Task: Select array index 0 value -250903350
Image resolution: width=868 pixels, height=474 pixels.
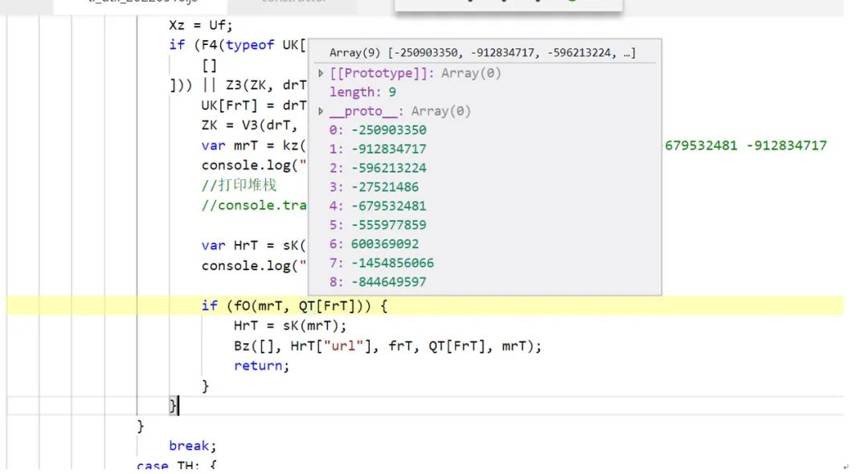Action: (378, 130)
